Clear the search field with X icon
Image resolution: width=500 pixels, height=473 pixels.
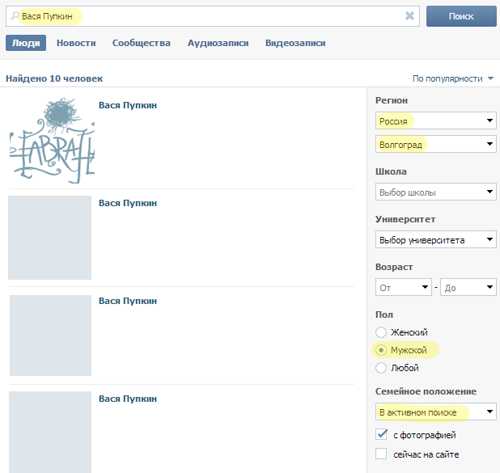(x=409, y=16)
